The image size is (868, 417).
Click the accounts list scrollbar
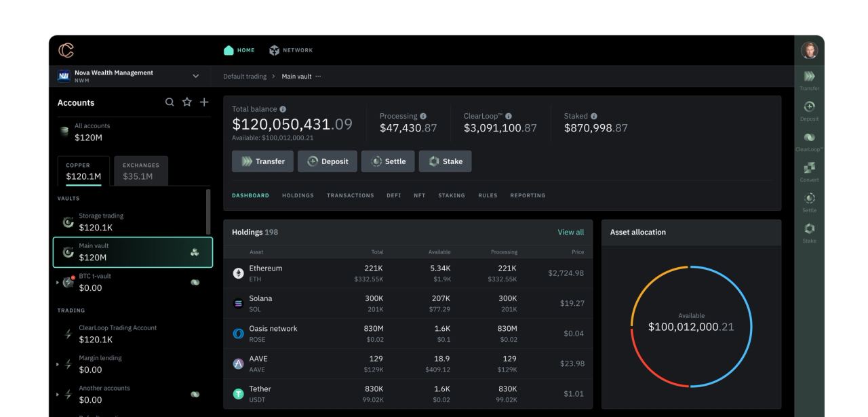pos(208,212)
